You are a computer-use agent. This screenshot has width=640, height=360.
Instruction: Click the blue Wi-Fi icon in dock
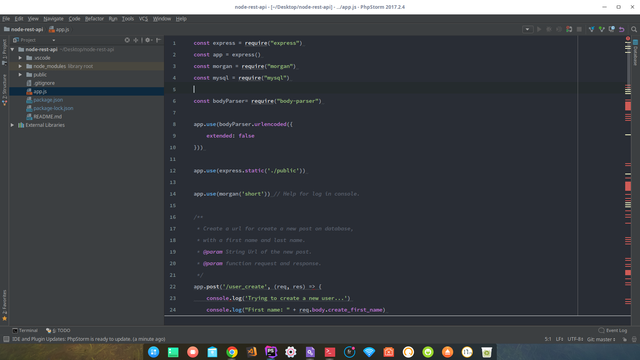click(369, 352)
